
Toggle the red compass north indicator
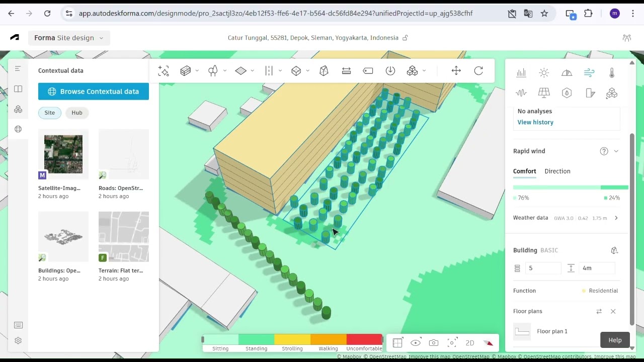click(488, 343)
